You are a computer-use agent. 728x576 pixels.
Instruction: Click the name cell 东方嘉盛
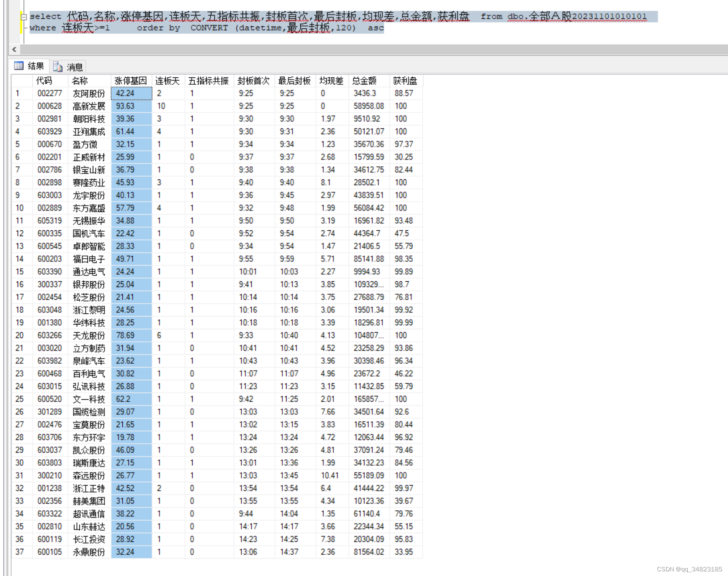[x=90, y=208]
